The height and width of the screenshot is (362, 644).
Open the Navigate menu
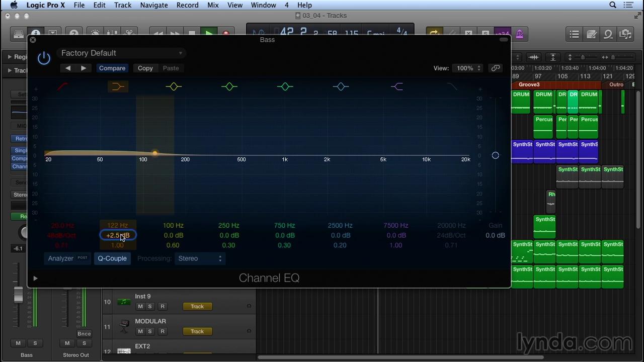(154, 5)
